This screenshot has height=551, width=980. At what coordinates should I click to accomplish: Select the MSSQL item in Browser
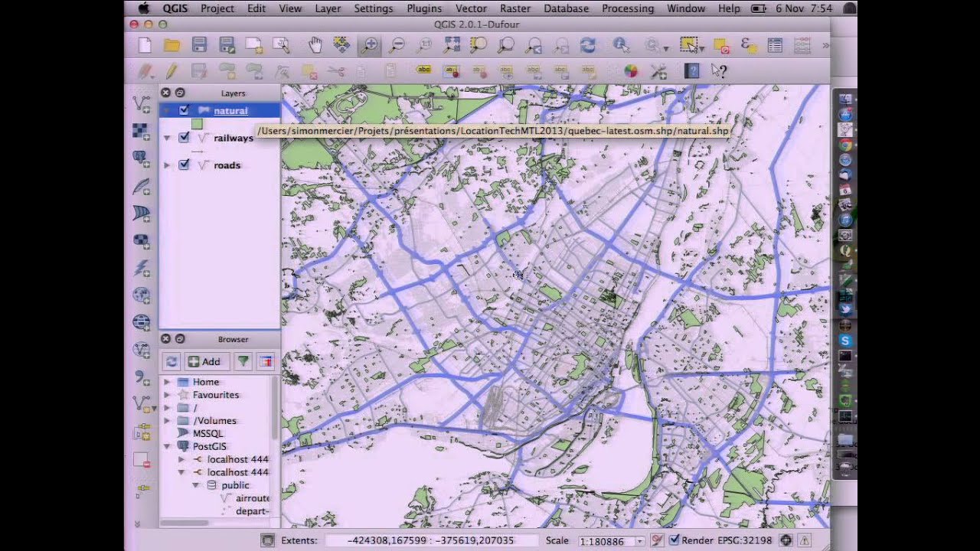pyautogui.click(x=207, y=433)
